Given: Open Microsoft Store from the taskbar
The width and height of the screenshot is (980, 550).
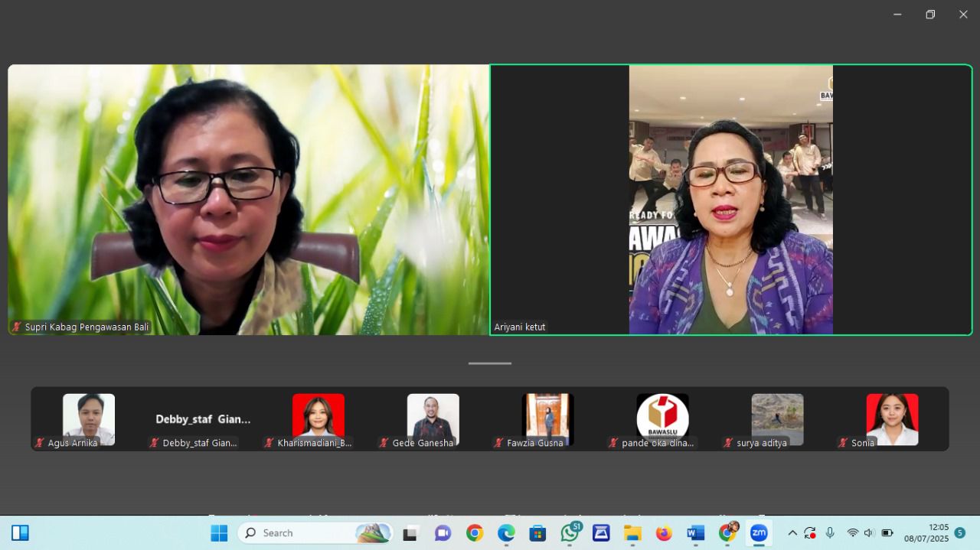Looking at the screenshot, I should click(x=537, y=533).
